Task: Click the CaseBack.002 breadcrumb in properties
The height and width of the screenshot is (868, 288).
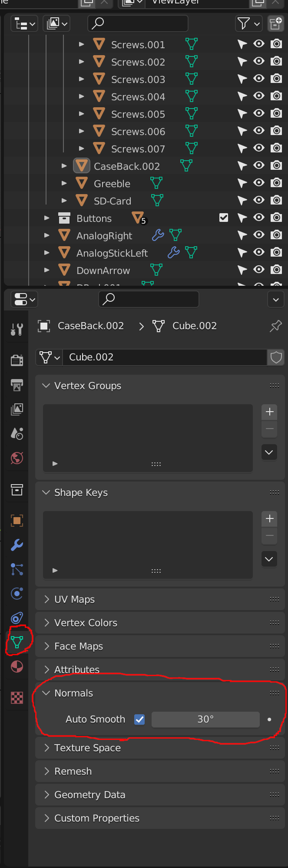Action: [81, 326]
